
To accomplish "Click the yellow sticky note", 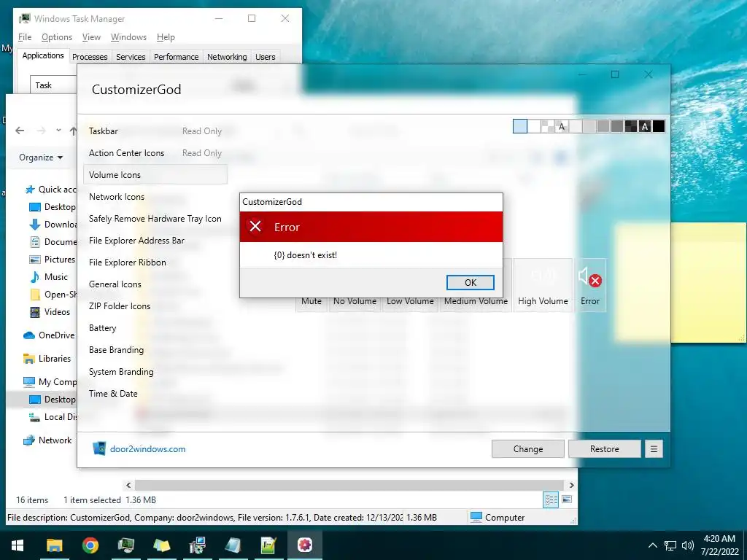I will (710, 282).
